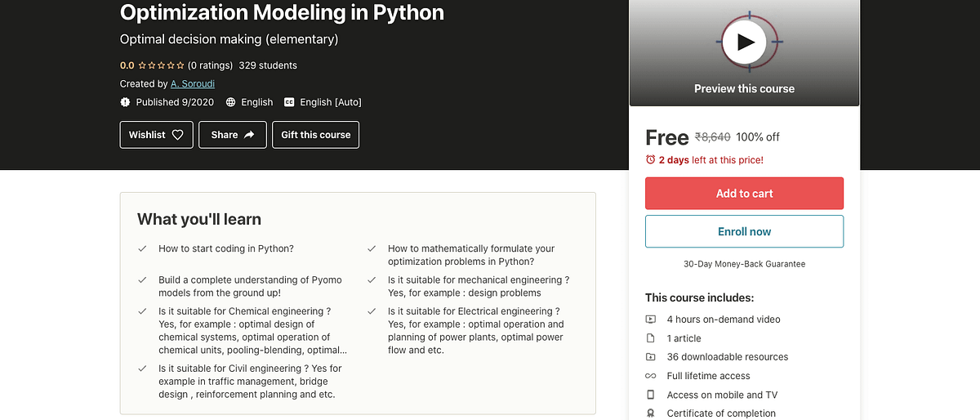Viewport: 980px width, 420px height.
Task: Click the infinity lifetime access icon
Action: click(x=650, y=376)
